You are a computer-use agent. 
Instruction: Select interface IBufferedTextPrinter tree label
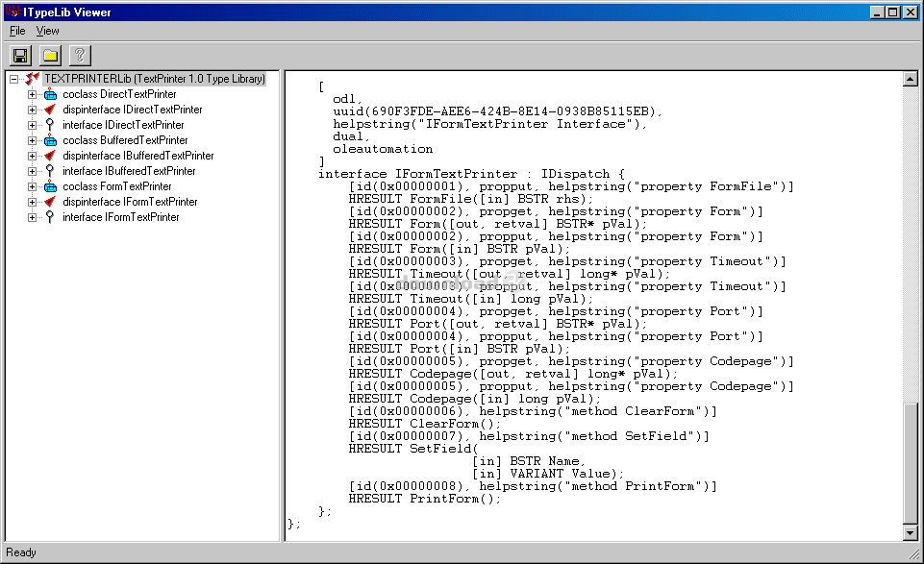[129, 171]
